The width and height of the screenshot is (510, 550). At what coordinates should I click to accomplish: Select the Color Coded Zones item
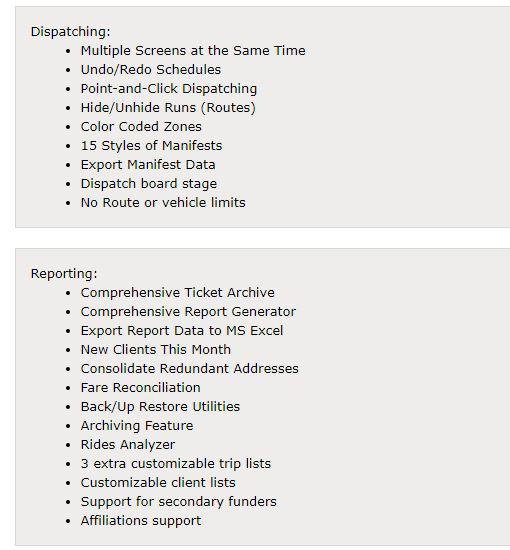pos(141,126)
